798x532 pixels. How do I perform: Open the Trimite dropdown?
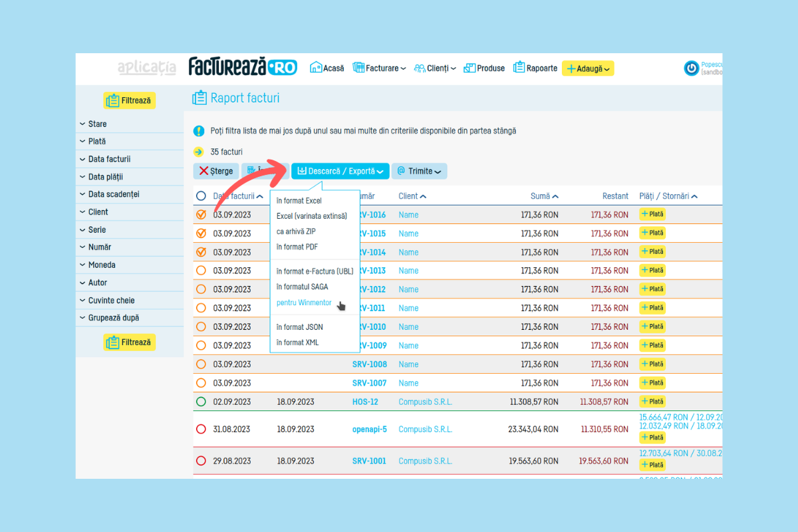(419, 171)
